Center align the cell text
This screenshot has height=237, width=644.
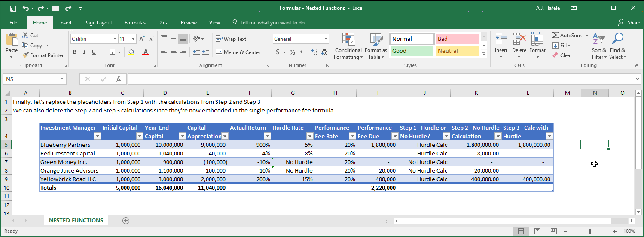click(174, 52)
